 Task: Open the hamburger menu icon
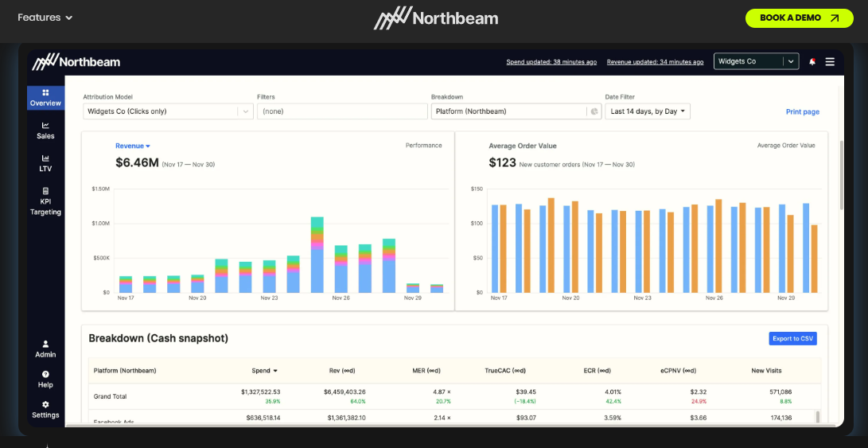coord(830,62)
